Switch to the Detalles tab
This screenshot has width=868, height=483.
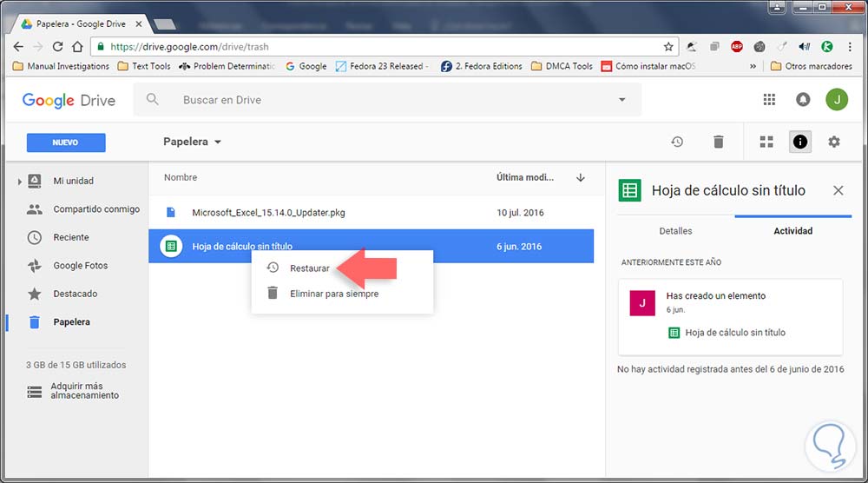pos(675,231)
